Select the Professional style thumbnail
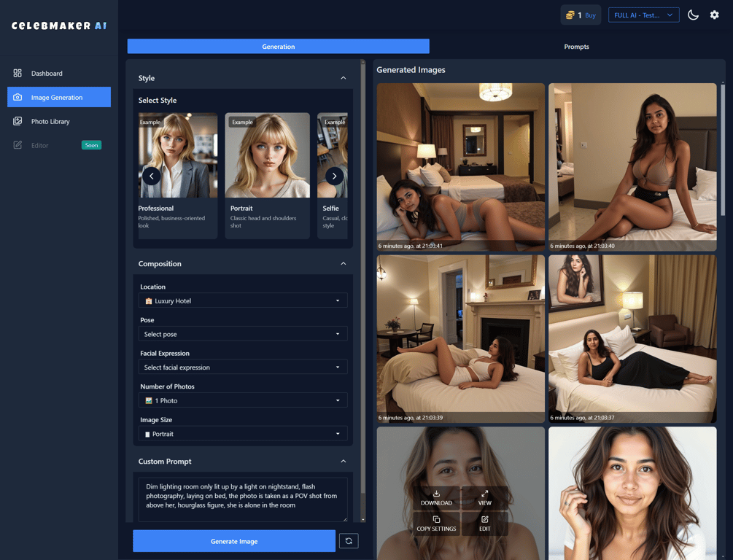Image resolution: width=733 pixels, height=560 pixels. (177, 155)
